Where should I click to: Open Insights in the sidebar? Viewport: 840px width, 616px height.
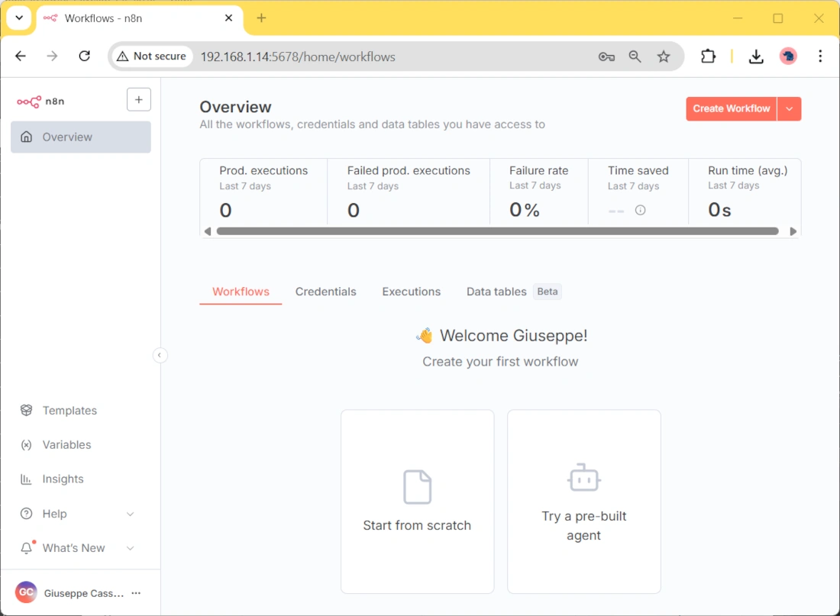63,479
